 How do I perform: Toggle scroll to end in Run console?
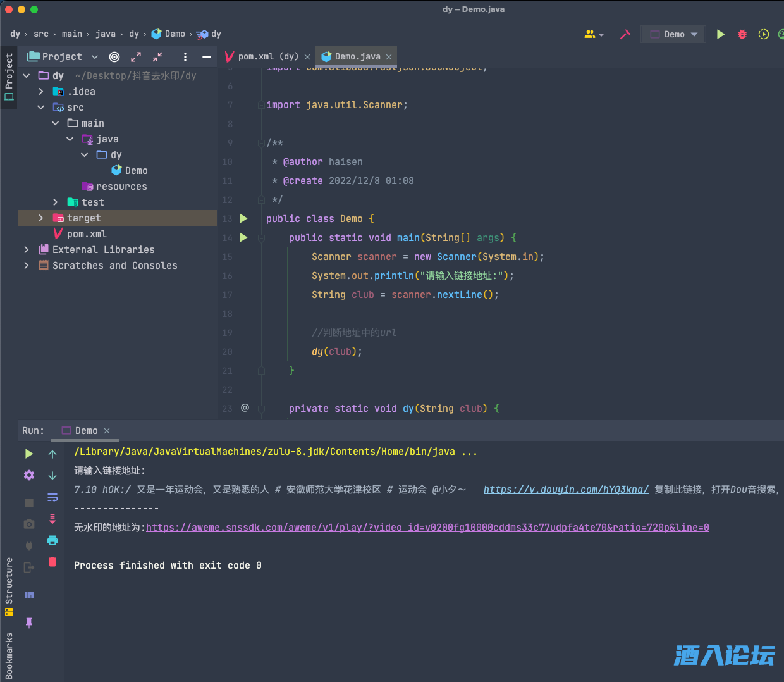52,519
